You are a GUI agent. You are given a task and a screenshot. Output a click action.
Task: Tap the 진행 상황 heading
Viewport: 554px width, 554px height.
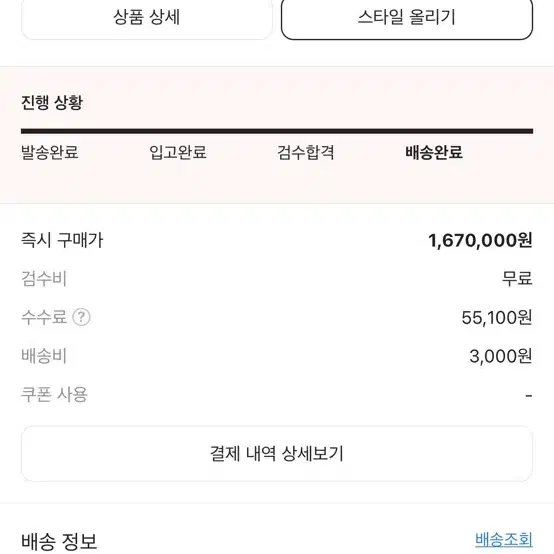tap(52, 102)
